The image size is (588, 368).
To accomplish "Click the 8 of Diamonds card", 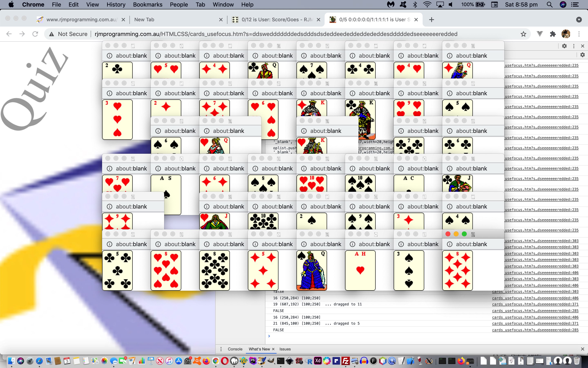I will tap(458, 270).
